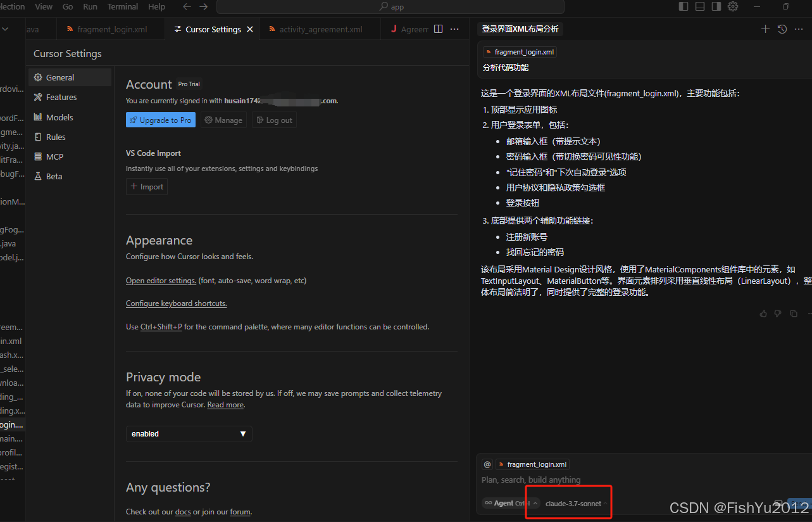Open the Go menu
Viewport: 812px width, 522px height.
pos(68,6)
